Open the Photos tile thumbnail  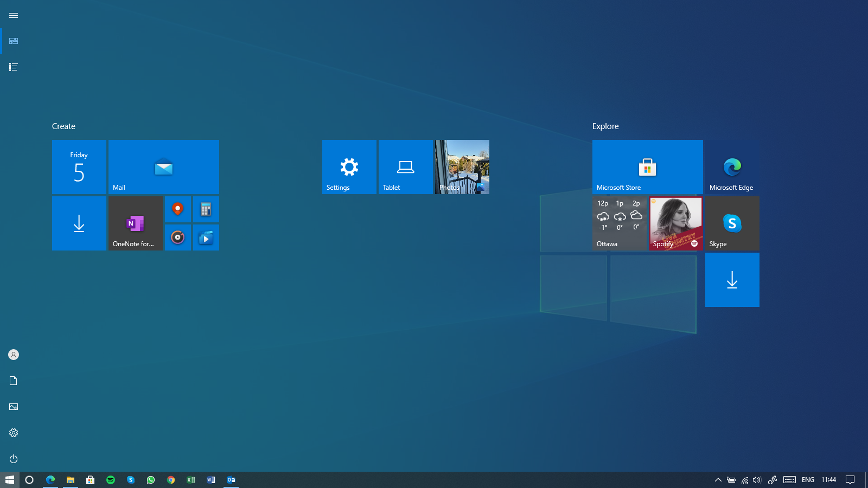click(x=462, y=167)
